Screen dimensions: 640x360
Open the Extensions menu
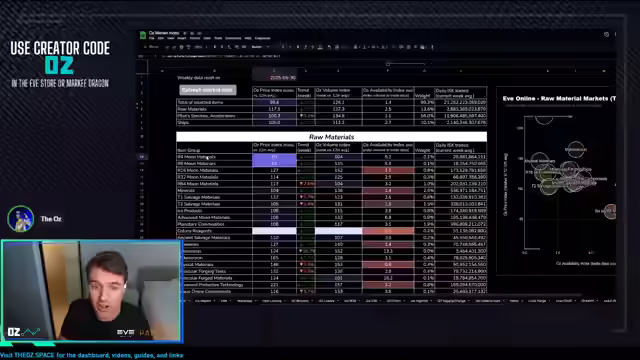click(x=233, y=38)
